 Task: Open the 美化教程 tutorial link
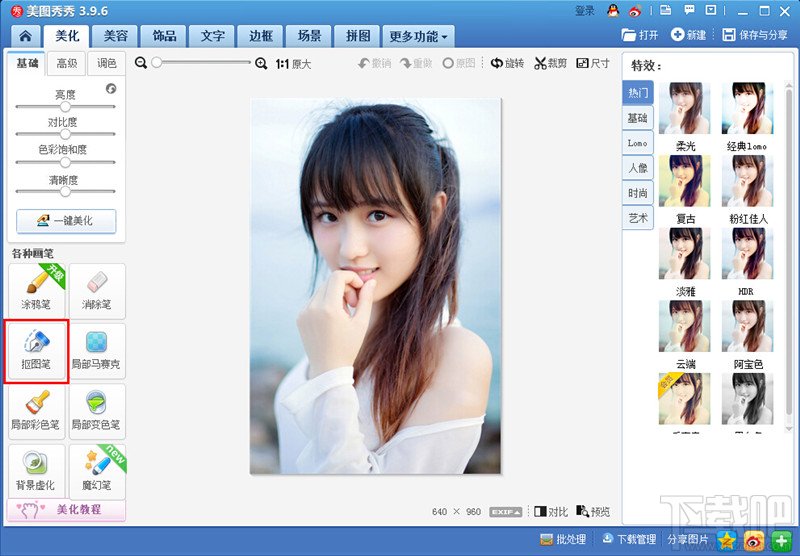pyautogui.click(x=66, y=510)
